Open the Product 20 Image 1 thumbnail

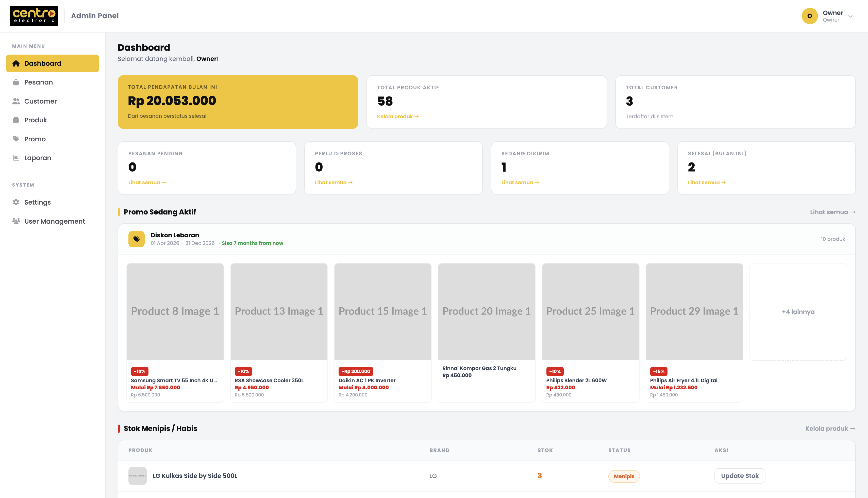pos(487,312)
